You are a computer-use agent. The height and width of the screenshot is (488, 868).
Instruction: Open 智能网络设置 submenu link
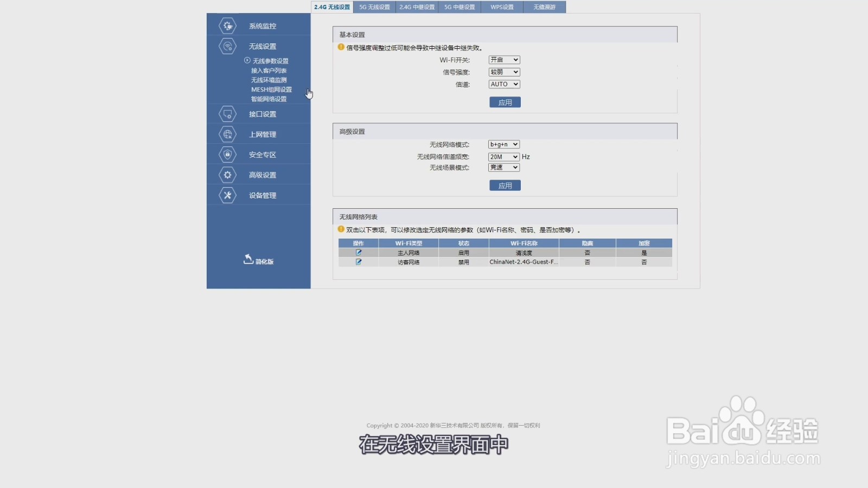tap(269, 99)
